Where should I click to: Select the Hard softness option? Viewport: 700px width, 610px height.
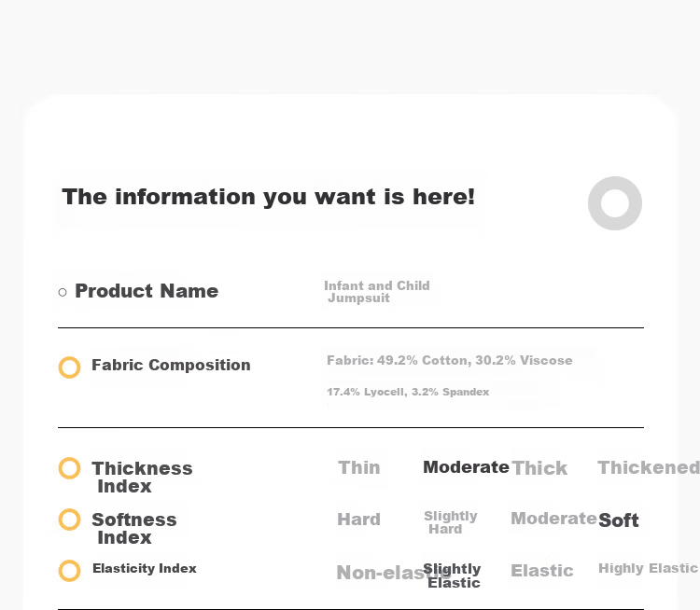pos(359,520)
